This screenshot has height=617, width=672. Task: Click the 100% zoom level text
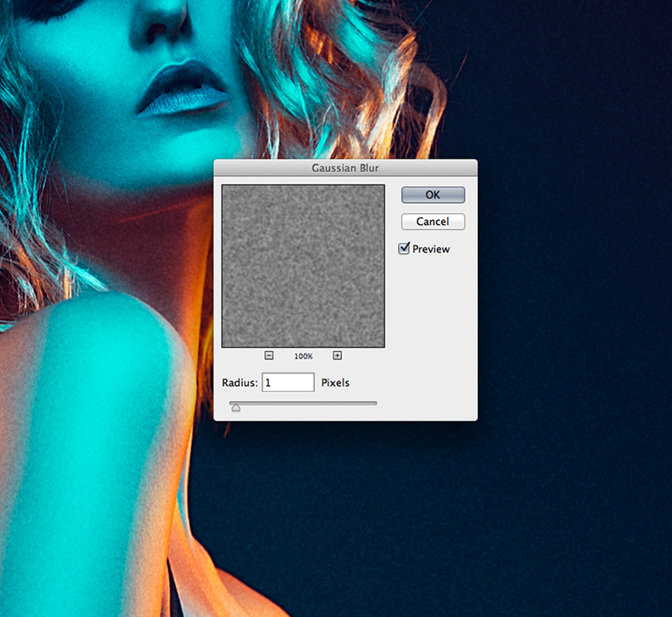pos(303,356)
